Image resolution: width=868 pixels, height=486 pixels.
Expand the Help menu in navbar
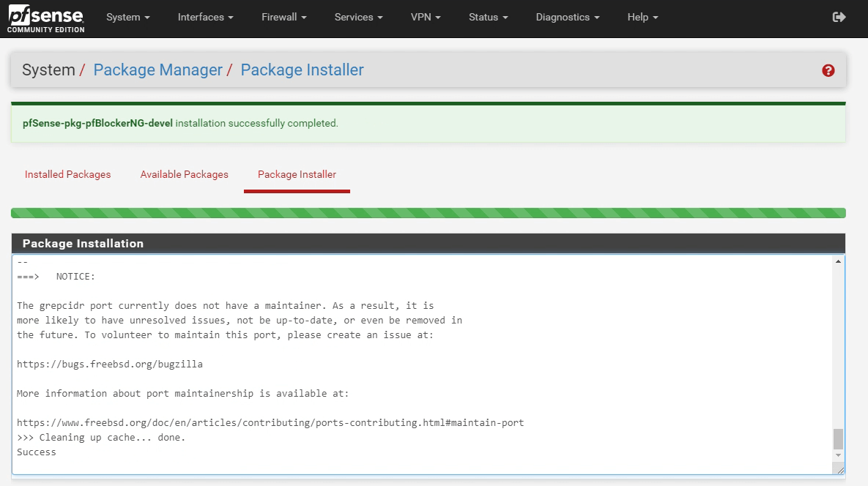[642, 17]
